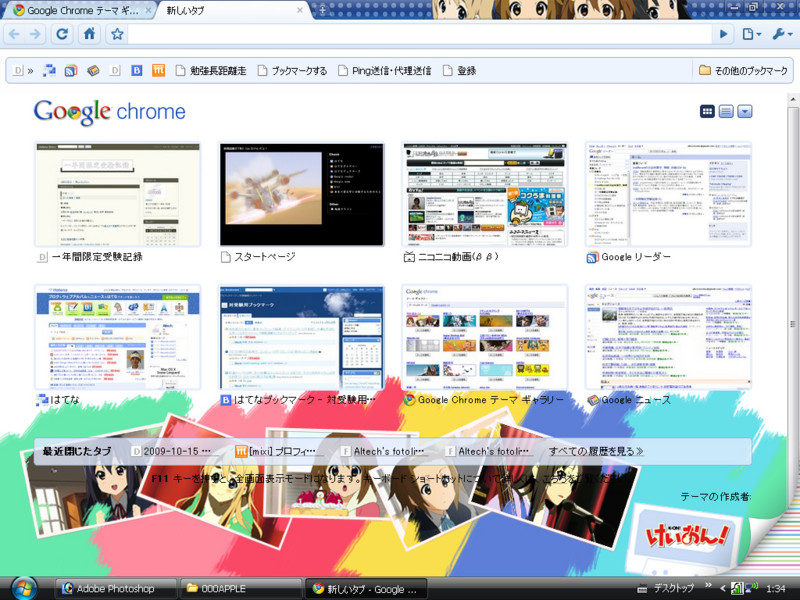This screenshot has width=800, height=600.
Task: Open the orange mixi bookmark icon
Action: coord(159,70)
